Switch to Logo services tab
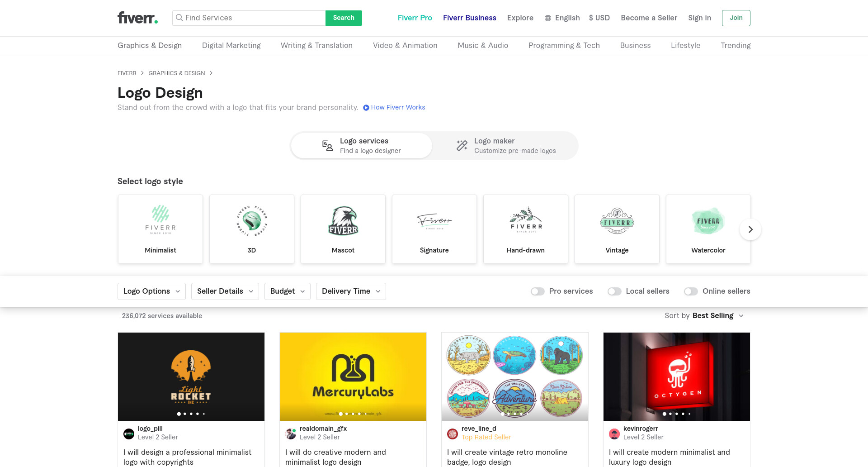Screen dimensions: 868x467 point(362,146)
